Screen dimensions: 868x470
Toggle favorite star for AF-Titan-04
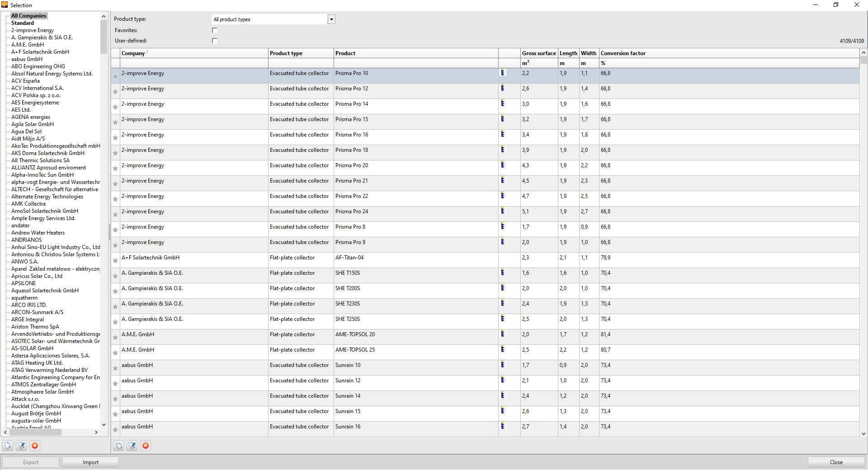(x=115, y=260)
